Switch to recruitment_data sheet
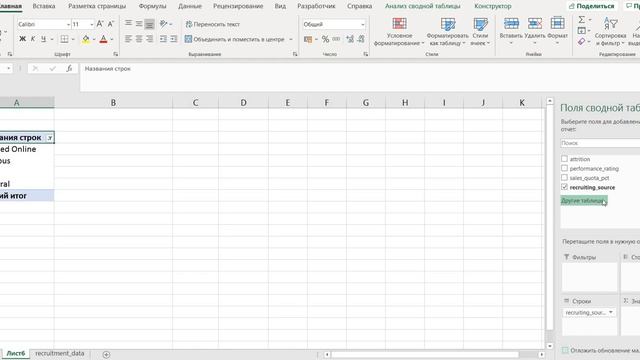640x360 pixels. [60, 353]
